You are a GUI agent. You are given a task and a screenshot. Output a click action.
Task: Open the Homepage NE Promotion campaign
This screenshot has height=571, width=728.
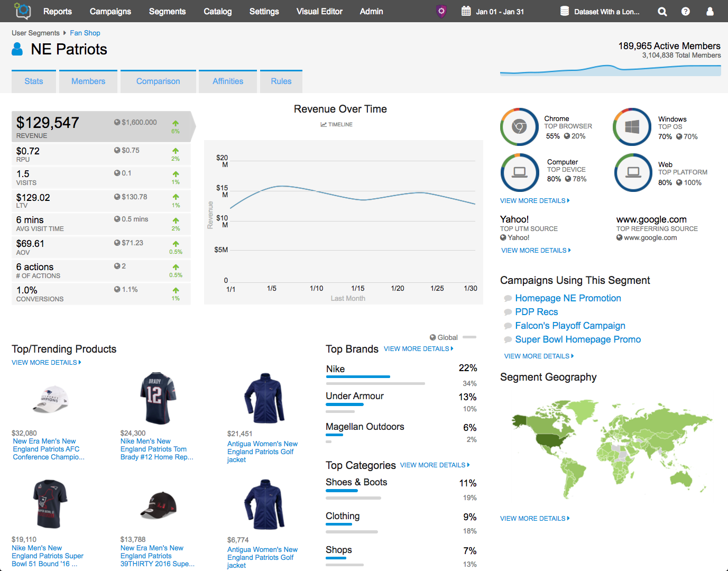pyautogui.click(x=568, y=298)
